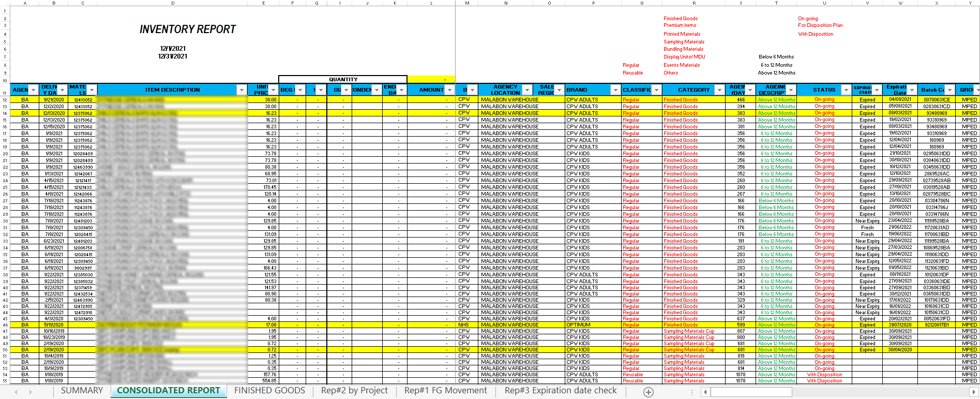The width and height of the screenshot is (980, 399).
Task: Open the Batch Co filter dropdown
Action: click(949, 90)
